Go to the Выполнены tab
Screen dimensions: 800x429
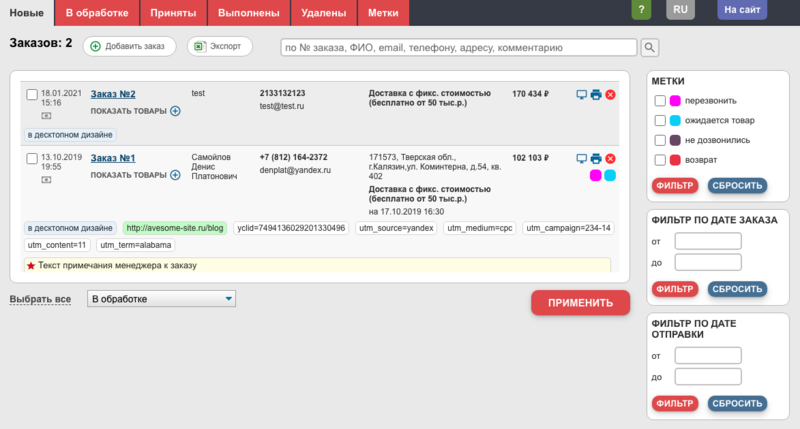tap(248, 13)
